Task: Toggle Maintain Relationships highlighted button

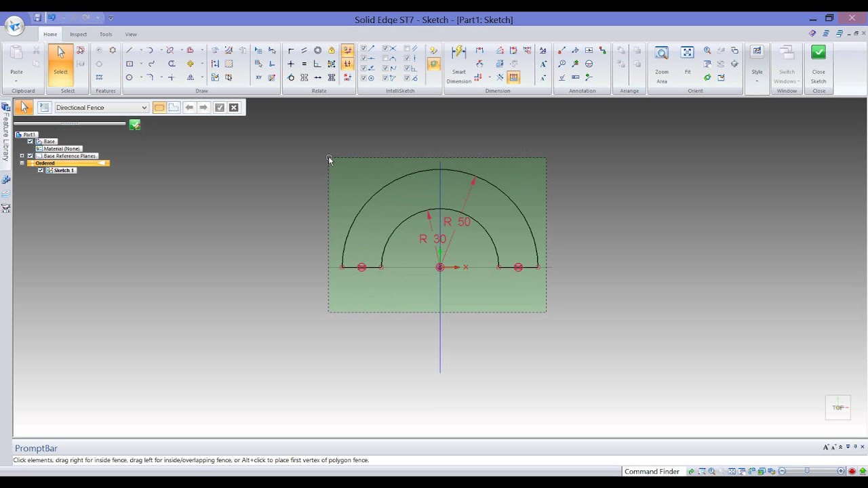Action: pyautogui.click(x=347, y=50)
